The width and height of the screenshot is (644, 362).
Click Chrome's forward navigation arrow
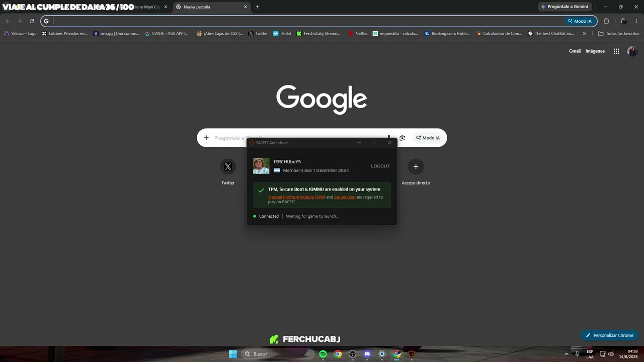[x=20, y=21]
